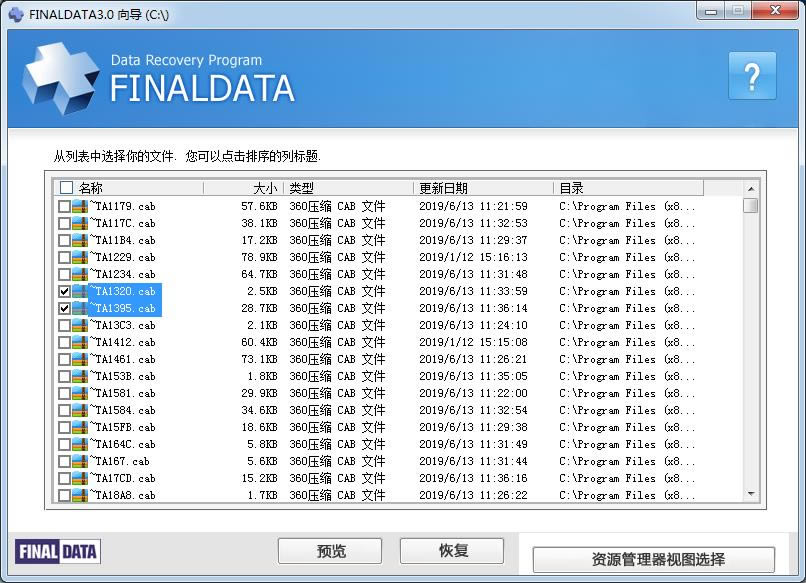Screen dimensions: 806x583
Task: Click the 预览 preview button
Action: click(x=330, y=551)
